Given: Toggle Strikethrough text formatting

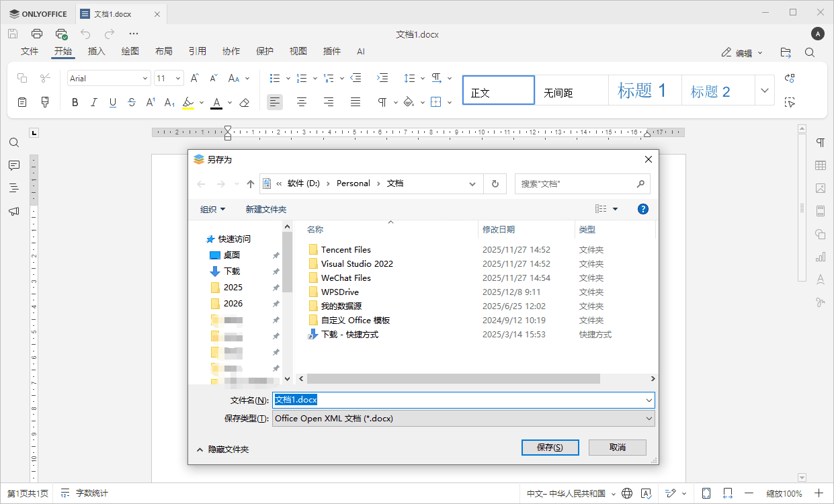Looking at the screenshot, I should click(132, 103).
